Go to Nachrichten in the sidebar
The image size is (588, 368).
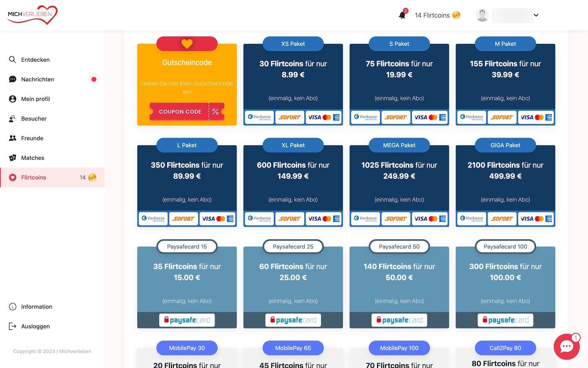point(52,79)
